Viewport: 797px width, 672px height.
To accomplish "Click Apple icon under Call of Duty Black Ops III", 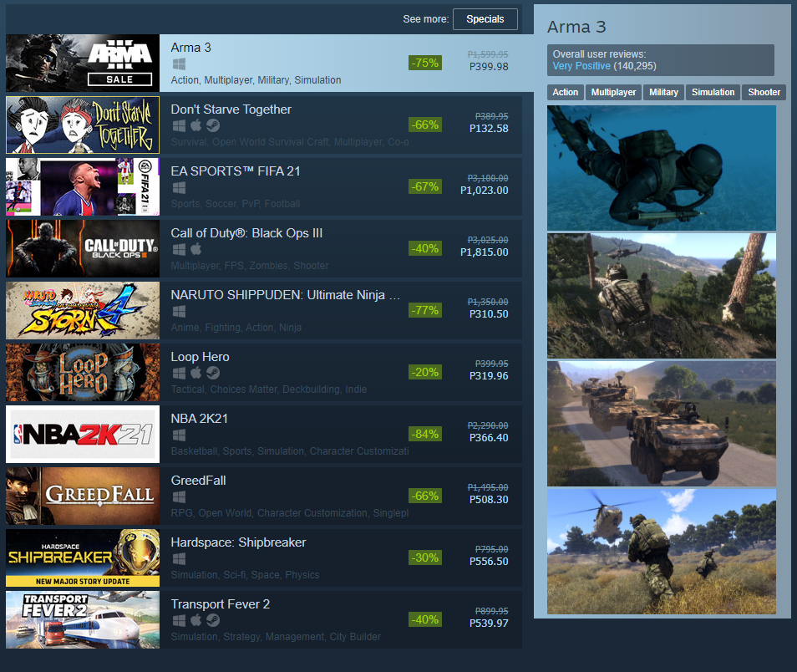I will (x=196, y=249).
